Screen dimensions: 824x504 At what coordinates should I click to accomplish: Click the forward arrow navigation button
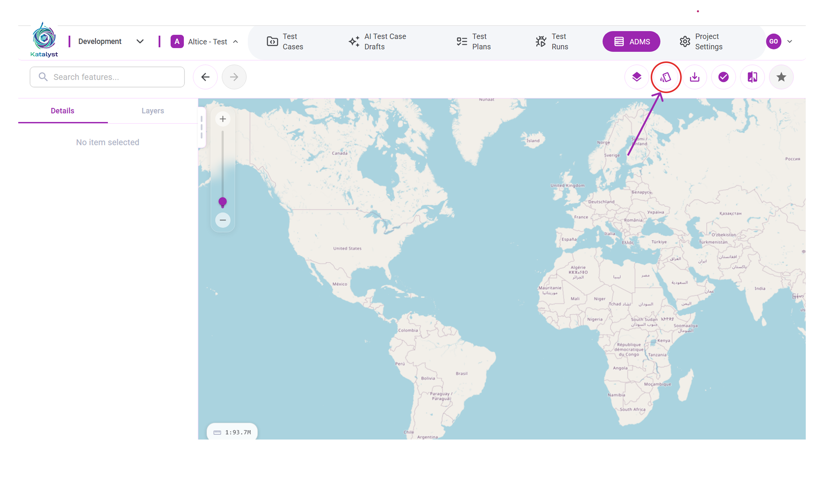[x=234, y=77]
